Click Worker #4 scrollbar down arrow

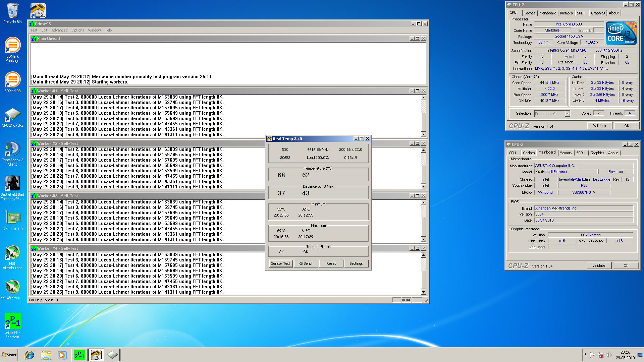(x=424, y=292)
